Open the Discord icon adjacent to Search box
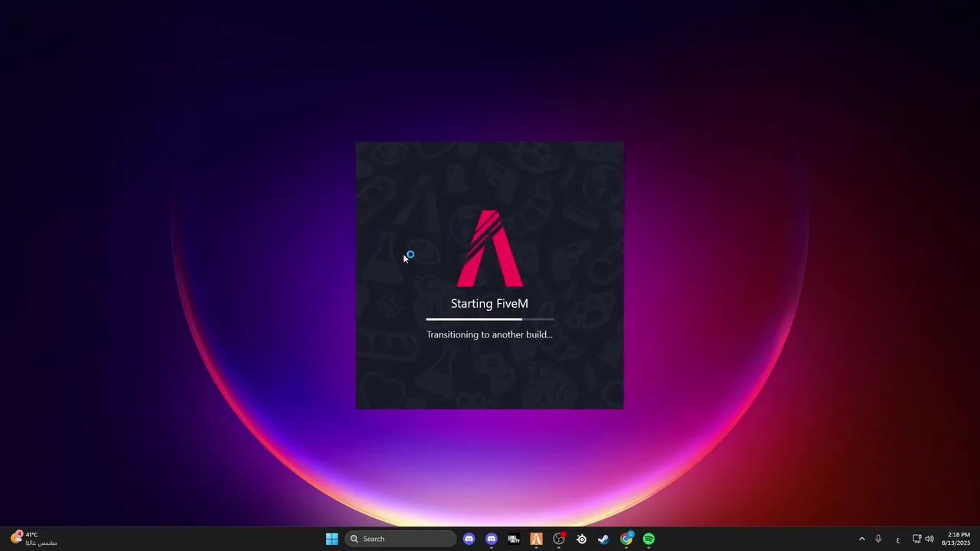The height and width of the screenshot is (551, 980). coord(469,539)
